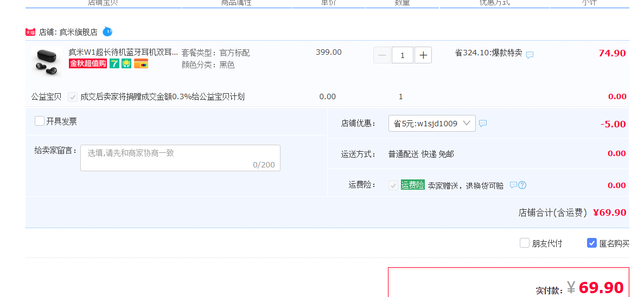Open Wangwang chat with 疯米旗舰店

point(107,31)
